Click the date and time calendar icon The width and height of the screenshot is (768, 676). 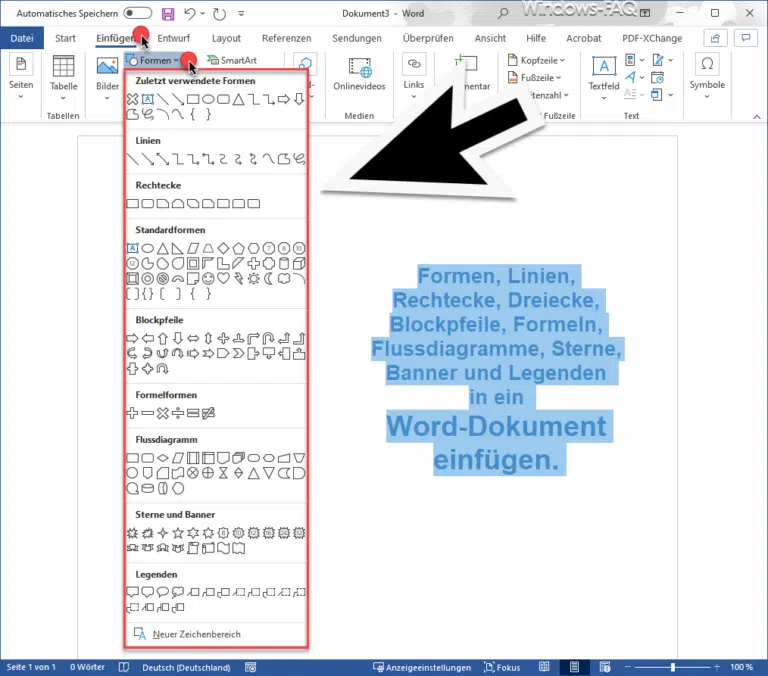click(657, 77)
